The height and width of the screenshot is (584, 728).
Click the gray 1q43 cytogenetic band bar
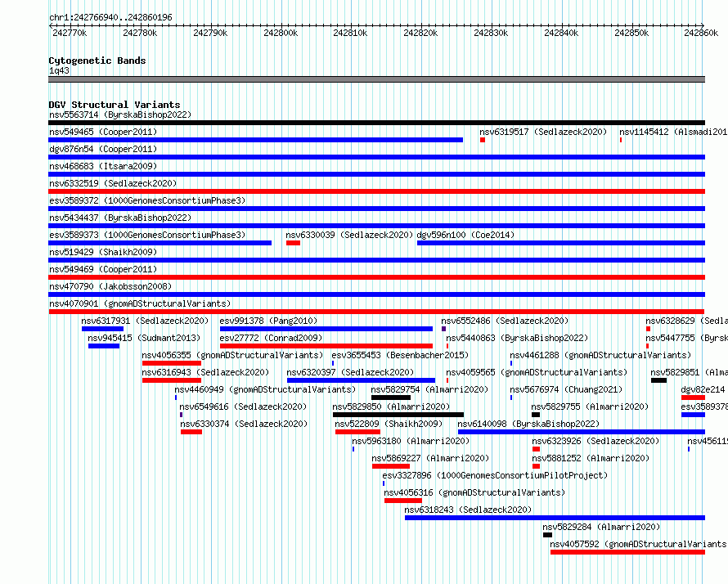[x=376, y=79]
